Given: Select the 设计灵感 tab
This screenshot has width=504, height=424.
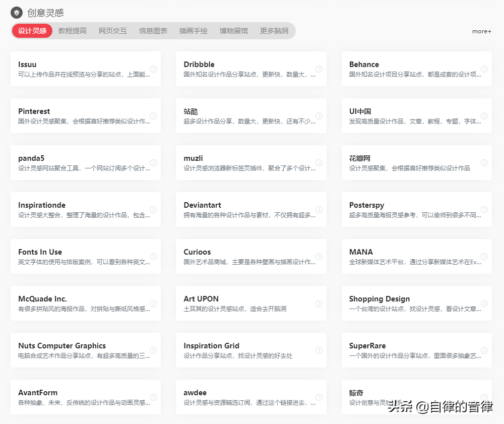Looking at the screenshot, I should click(32, 31).
